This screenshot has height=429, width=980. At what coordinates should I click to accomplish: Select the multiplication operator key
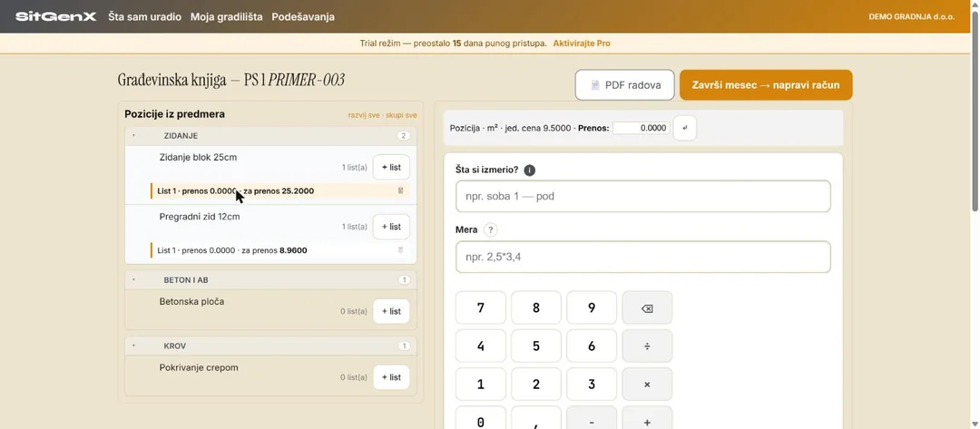[x=647, y=385]
